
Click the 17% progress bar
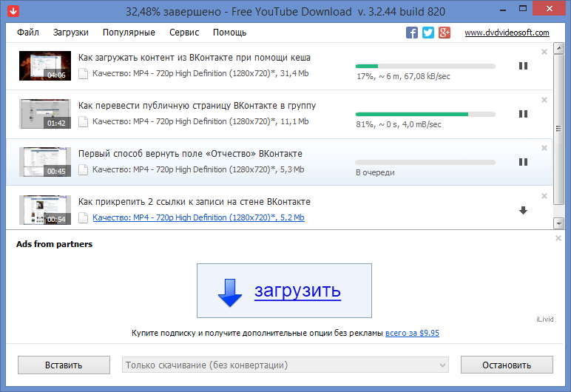point(425,67)
